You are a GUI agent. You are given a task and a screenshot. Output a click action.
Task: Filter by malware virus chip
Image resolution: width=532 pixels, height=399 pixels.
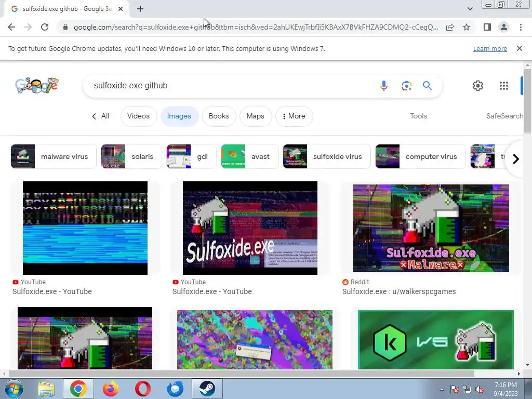54,156
